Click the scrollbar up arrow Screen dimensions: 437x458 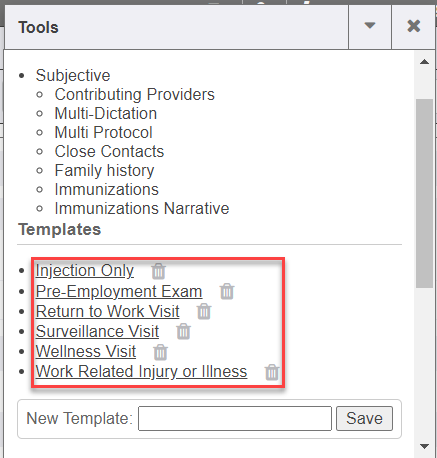pos(424,62)
